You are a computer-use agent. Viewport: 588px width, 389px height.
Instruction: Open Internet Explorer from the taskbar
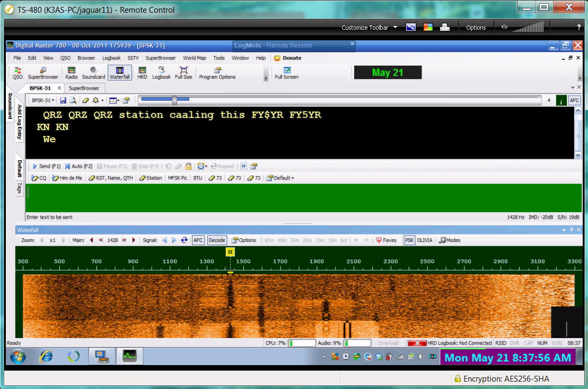click(x=46, y=356)
